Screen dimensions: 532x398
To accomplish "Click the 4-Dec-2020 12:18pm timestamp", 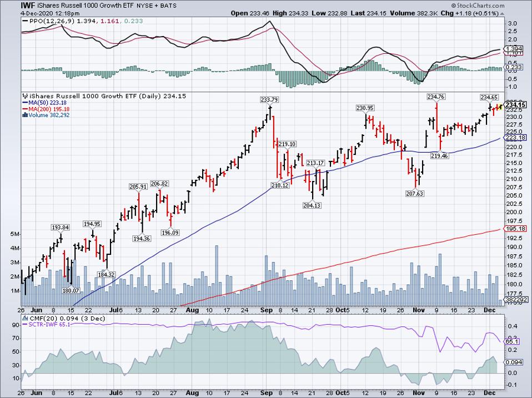I will pos(50,13).
